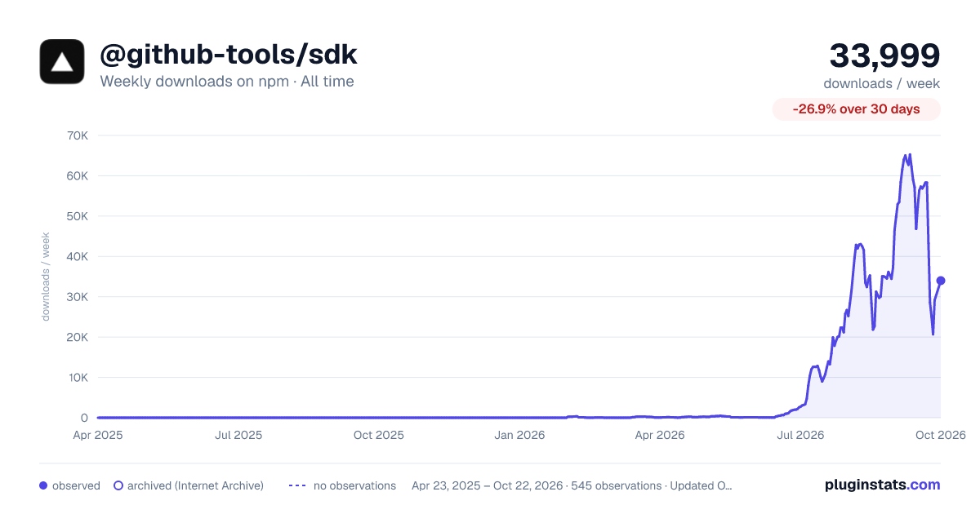Click the 'no observations' legend label
This screenshot has width=980, height=514.
pyautogui.click(x=354, y=485)
